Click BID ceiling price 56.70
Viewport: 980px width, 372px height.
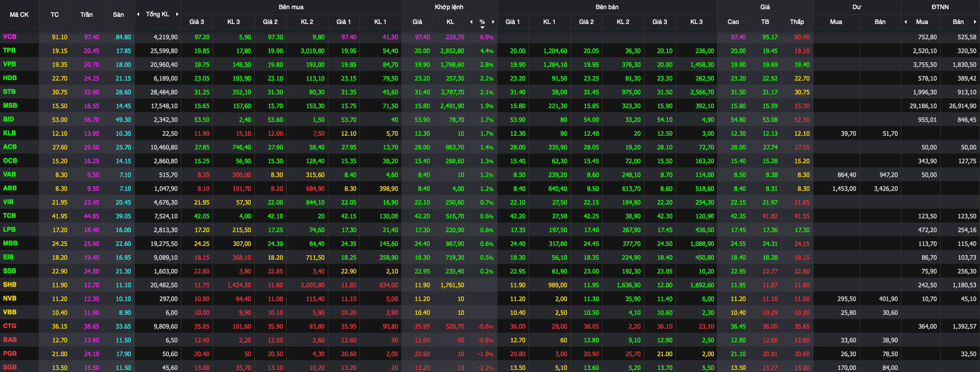coord(91,120)
